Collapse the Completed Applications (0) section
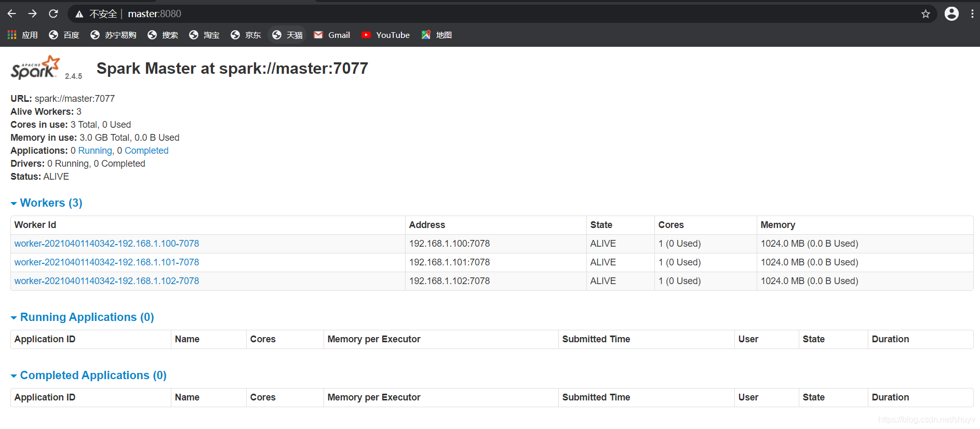The width and height of the screenshot is (980, 429). click(x=88, y=375)
